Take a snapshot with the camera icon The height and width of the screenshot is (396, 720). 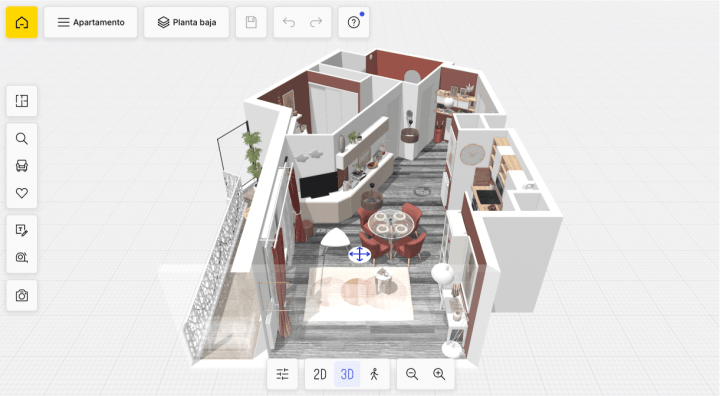pyautogui.click(x=22, y=295)
